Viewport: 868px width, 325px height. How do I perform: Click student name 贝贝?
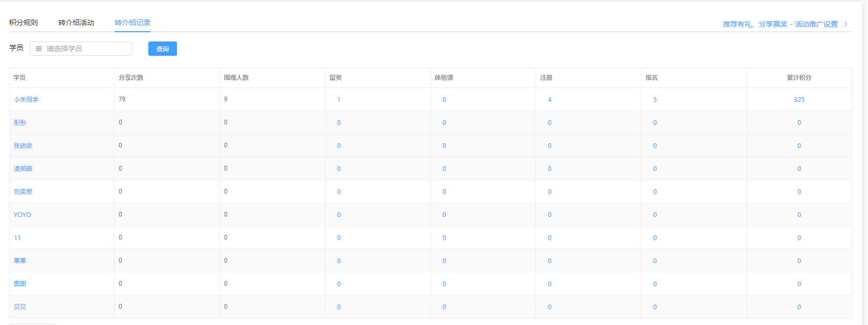click(x=20, y=307)
